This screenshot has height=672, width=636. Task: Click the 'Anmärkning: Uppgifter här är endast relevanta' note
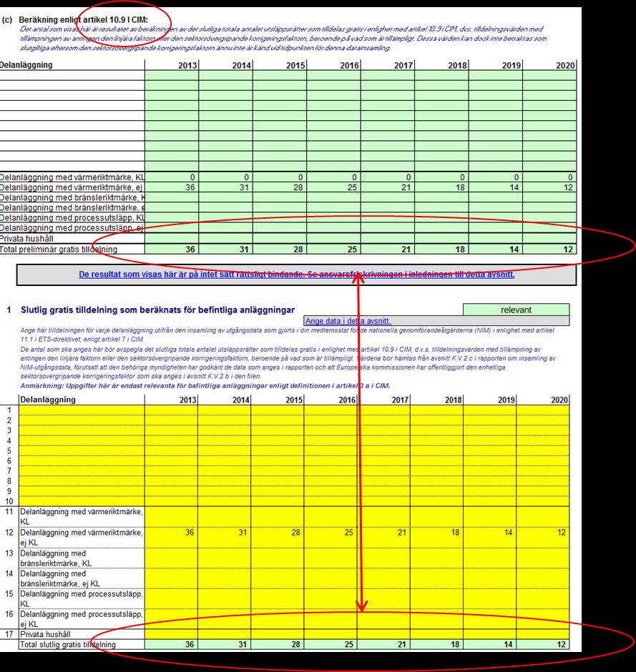click(x=205, y=386)
